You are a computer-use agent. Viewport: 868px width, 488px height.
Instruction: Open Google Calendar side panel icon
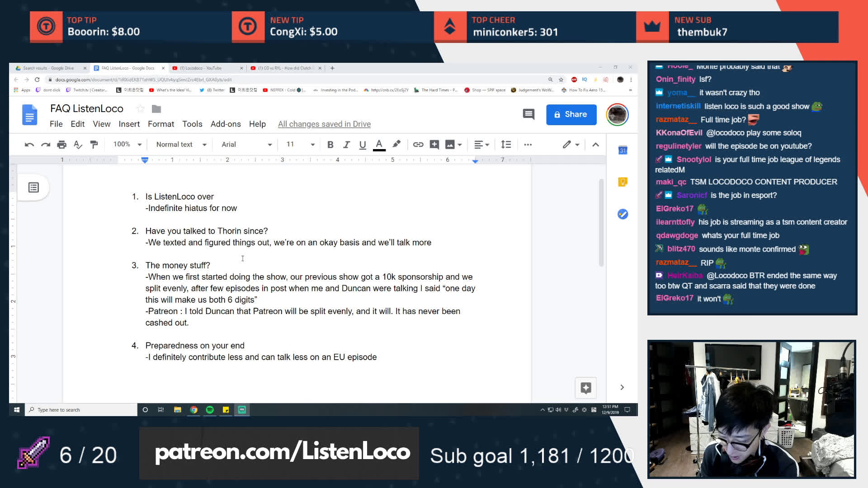point(623,150)
